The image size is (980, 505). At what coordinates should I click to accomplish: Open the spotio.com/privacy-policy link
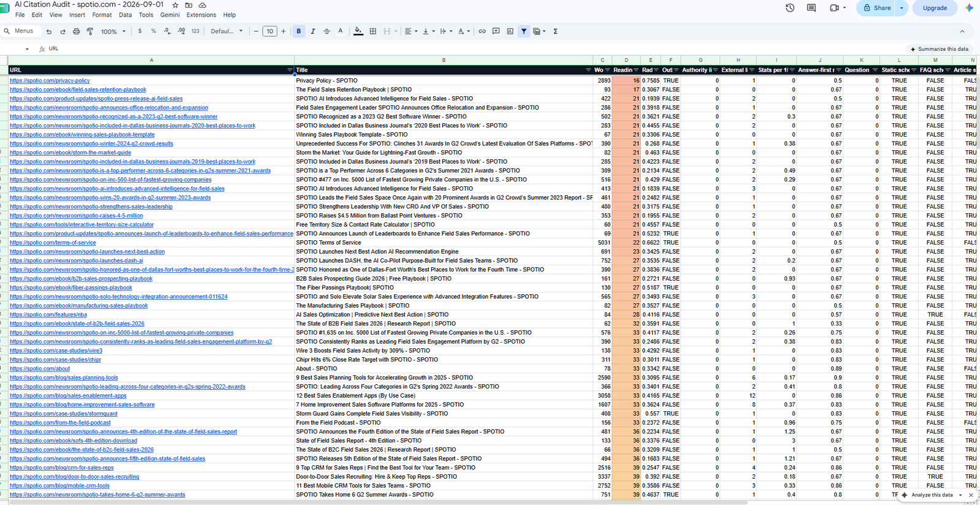pos(50,81)
